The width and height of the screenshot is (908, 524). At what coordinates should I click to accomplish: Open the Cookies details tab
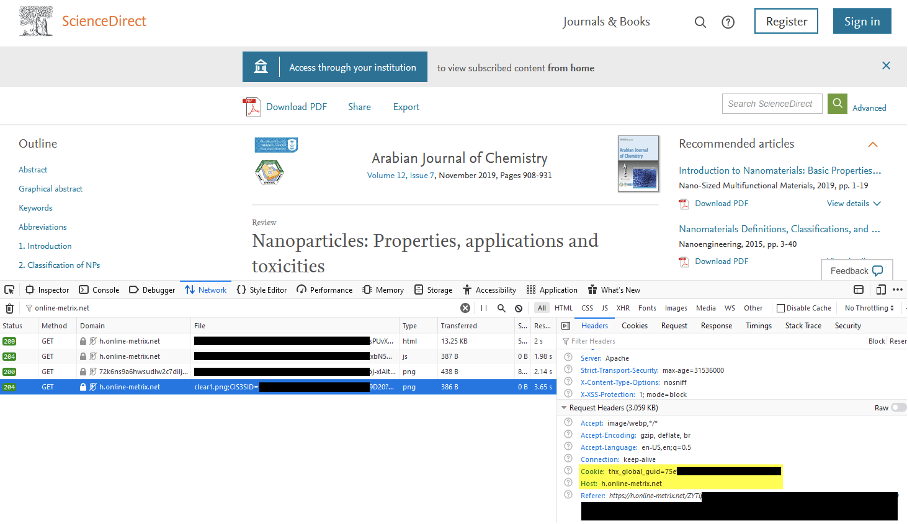[x=635, y=326]
